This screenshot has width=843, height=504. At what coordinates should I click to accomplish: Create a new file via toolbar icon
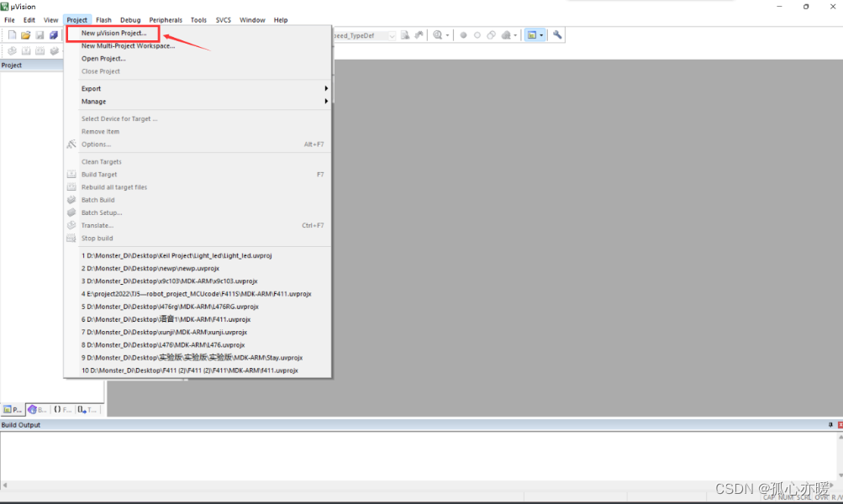12,35
